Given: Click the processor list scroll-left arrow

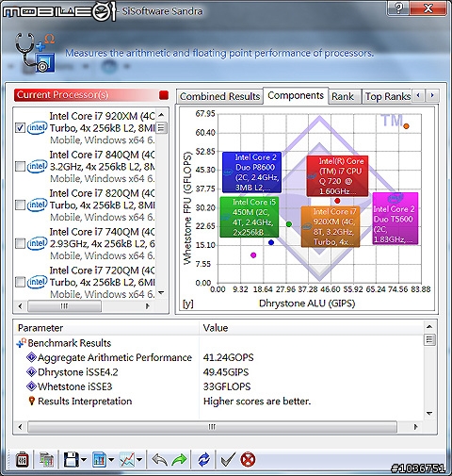Looking at the screenshot, I should click(x=21, y=306).
